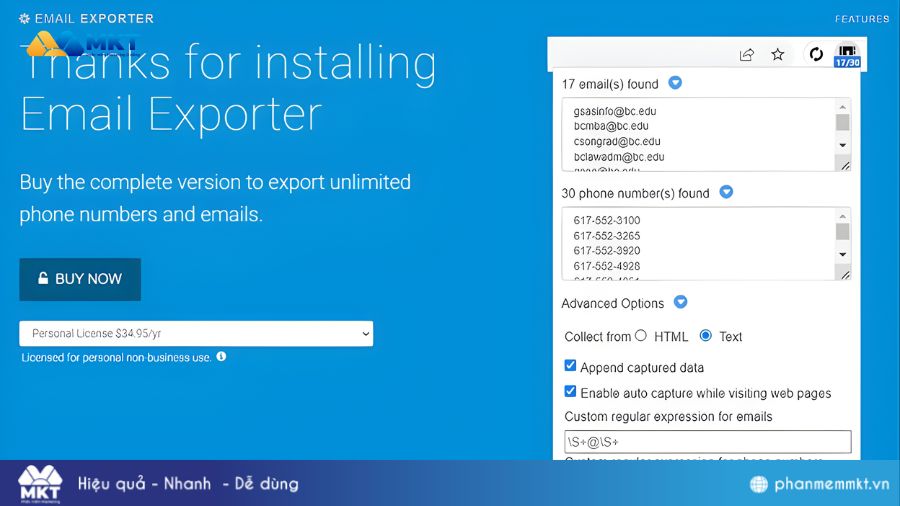This screenshot has width=900, height=506.
Task: Open the Email Exporter 17/30 extension icon
Action: pyautogui.click(x=847, y=55)
